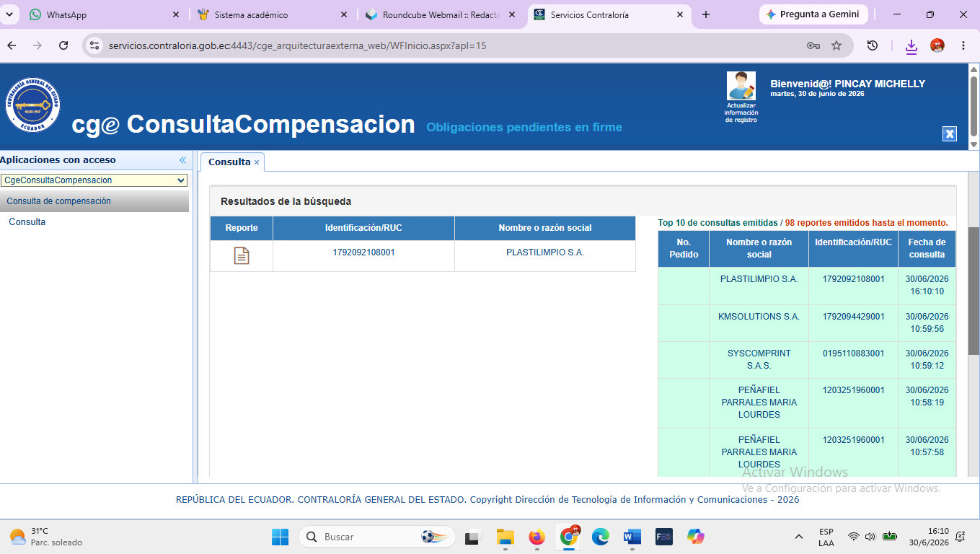The image size is (980, 554).
Task: Open the browser history clock icon
Action: click(x=873, y=45)
